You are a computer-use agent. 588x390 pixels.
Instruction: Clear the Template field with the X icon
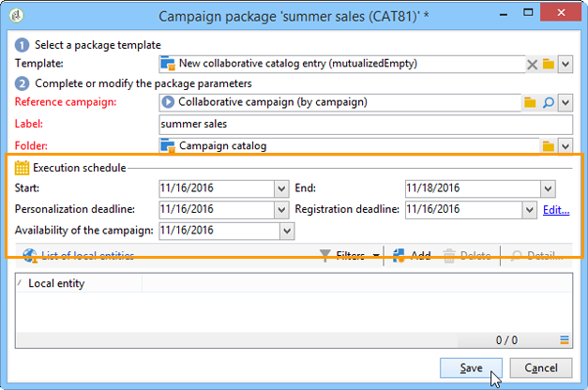pos(532,64)
